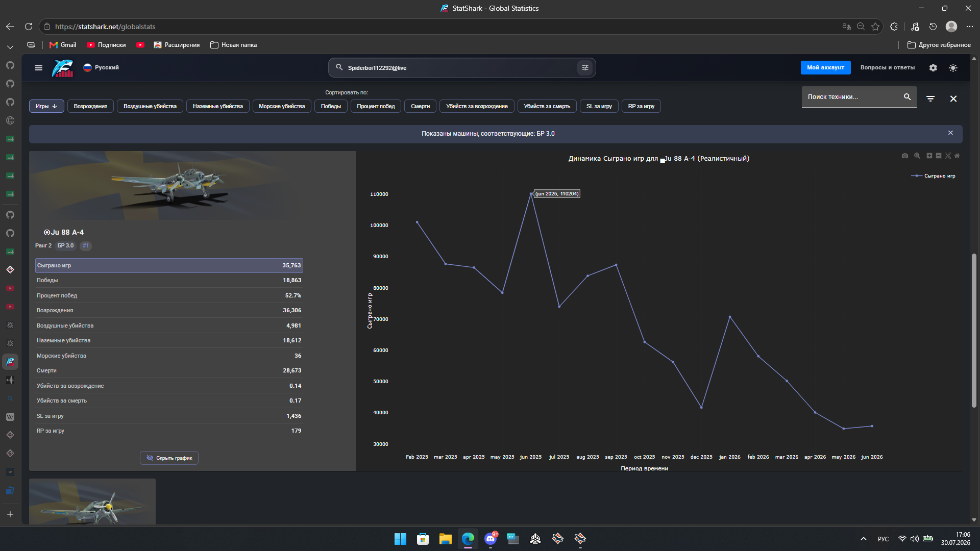Open browser History icon
Viewport: 980px width, 551px height.
[x=933, y=27]
